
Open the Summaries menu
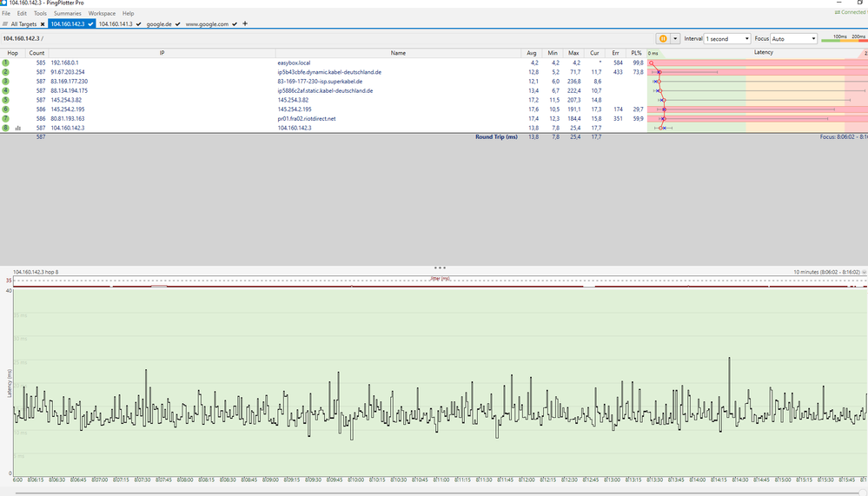click(68, 14)
